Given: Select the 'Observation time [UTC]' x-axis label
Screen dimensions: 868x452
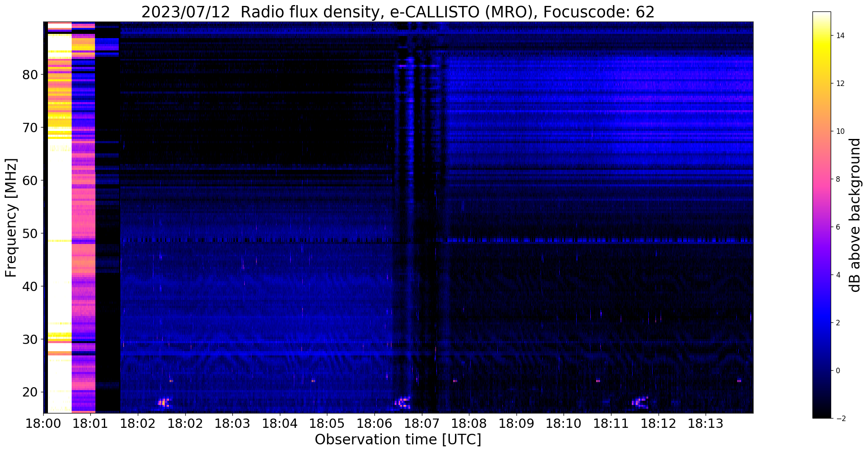Looking at the screenshot, I should (398, 440).
